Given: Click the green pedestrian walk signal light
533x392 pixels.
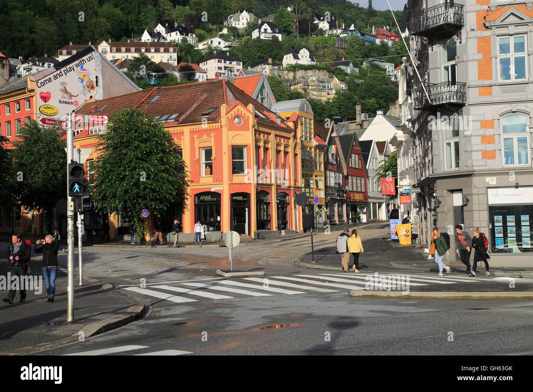Looking at the screenshot, I should (76, 188).
